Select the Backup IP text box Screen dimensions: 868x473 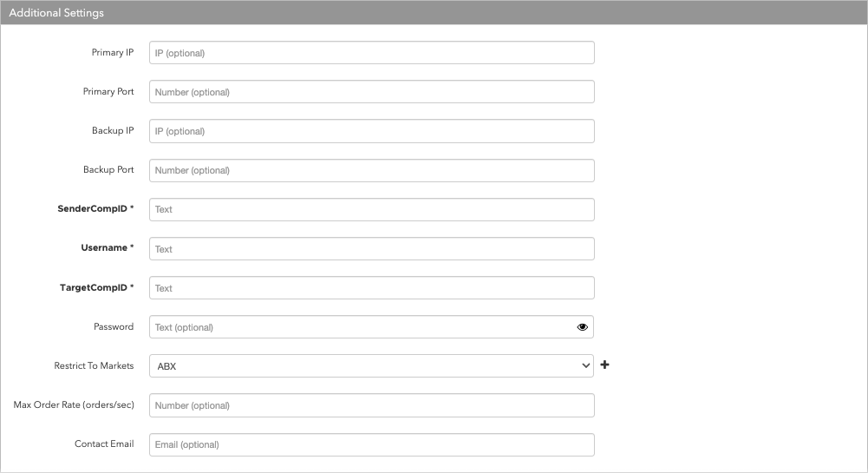tap(372, 131)
